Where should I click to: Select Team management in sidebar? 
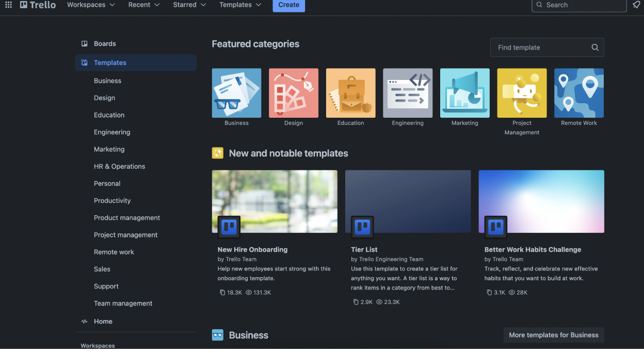pos(123,303)
